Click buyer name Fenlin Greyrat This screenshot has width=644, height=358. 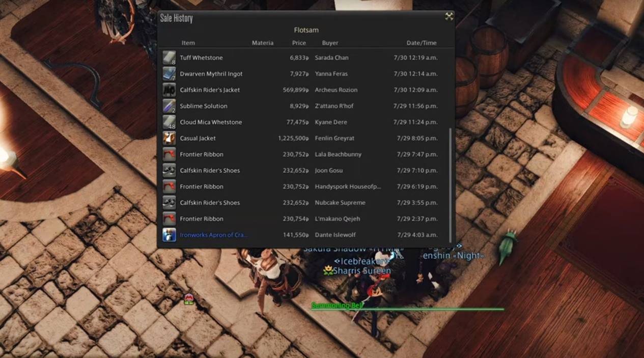[x=334, y=139]
